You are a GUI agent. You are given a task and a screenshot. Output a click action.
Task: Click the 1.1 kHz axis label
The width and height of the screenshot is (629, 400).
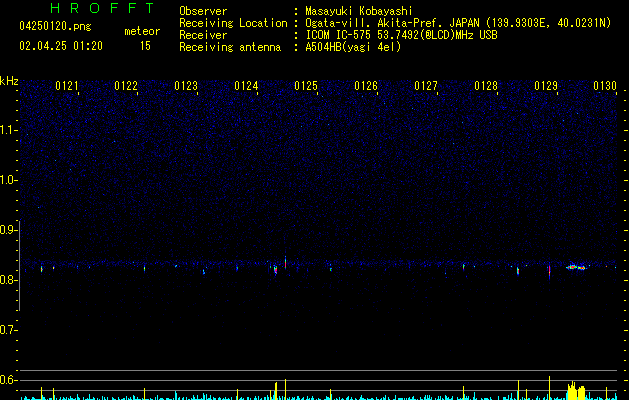tap(8, 130)
